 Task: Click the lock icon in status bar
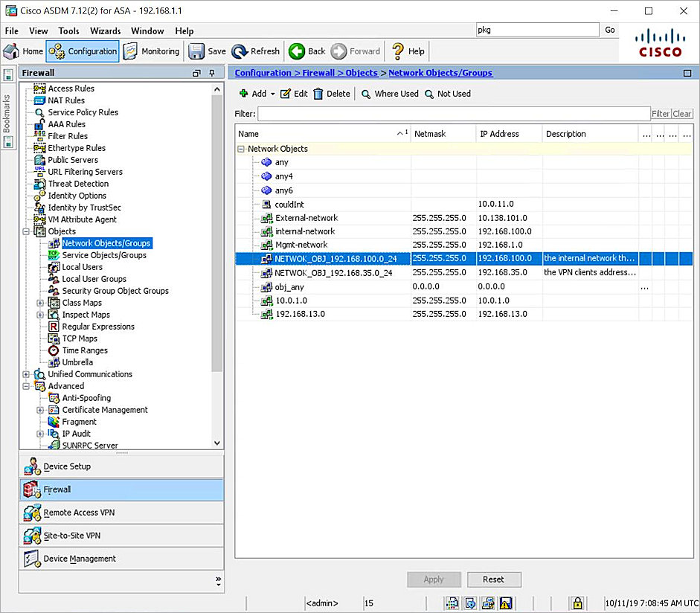pyautogui.click(x=577, y=603)
